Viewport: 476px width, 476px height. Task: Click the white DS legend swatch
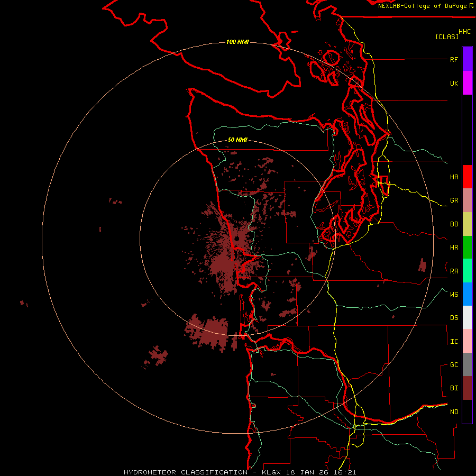point(467,317)
